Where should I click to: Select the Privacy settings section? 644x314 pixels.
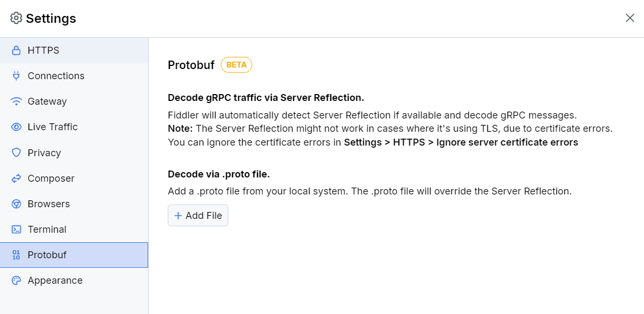click(44, 152)
